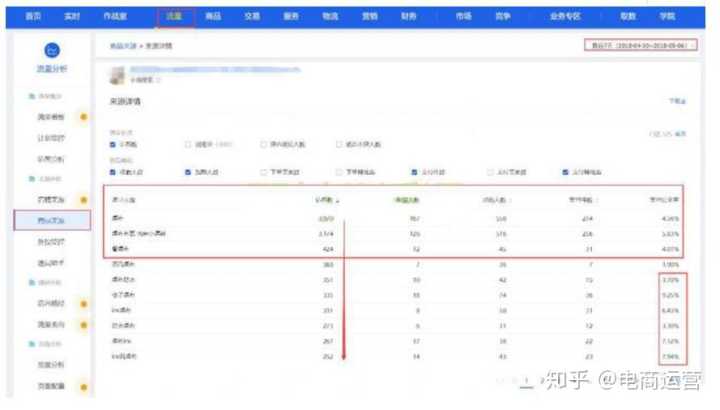Sort by the 支付件数 column header
Viewport: 720px width, 410px height.
point(581,200)
